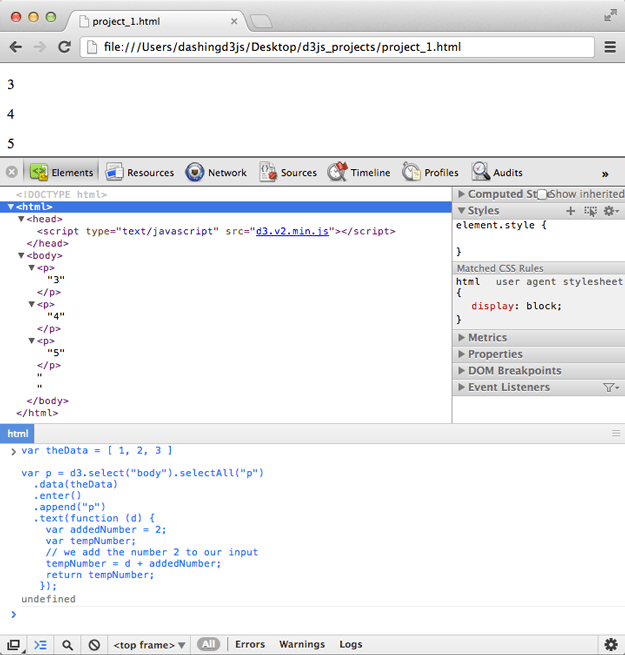The image size is (625, 655).
Task: Open the Event Listeners filter dropdown
Action: 610,388
